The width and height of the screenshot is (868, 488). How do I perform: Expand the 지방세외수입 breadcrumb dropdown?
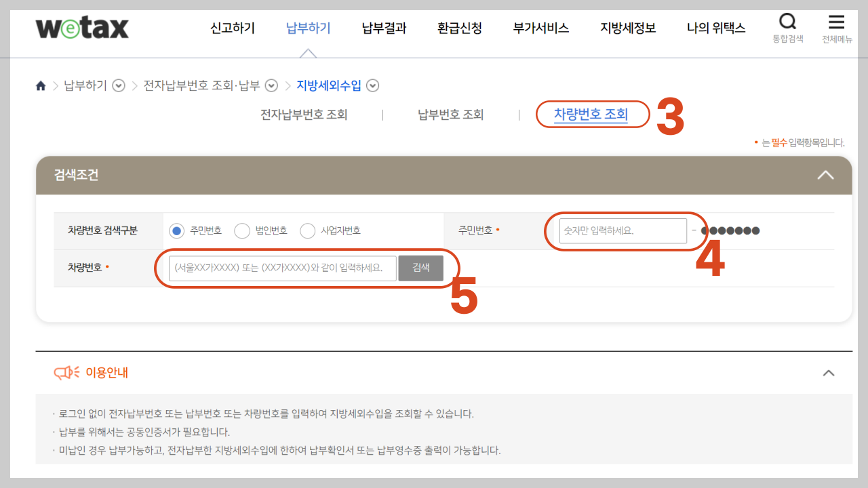(x=373, y=85)
